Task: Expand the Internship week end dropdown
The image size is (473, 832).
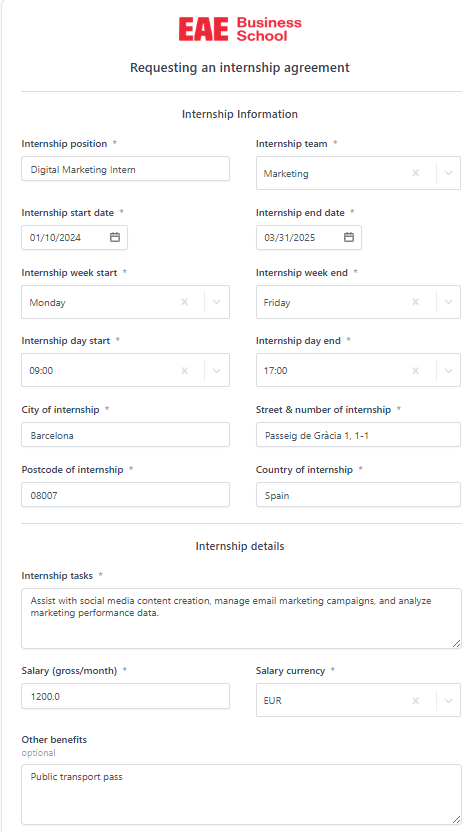Action: (x=449, y=302)
